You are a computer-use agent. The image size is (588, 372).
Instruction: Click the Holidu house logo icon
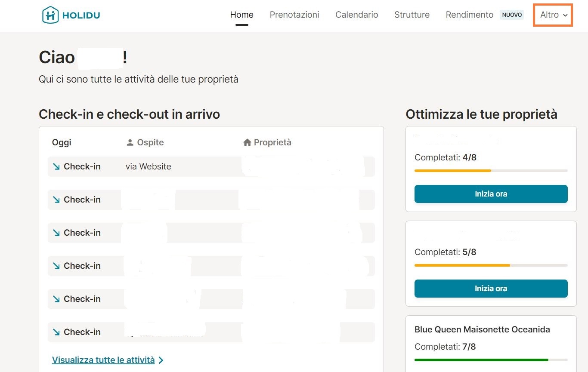click(x=50, y=15)
